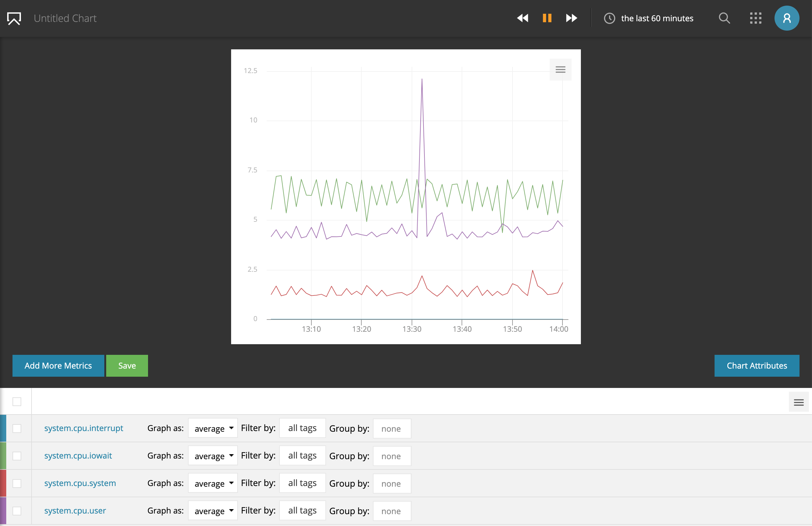
Task: Click Group by field for system.cpu.interrupt
Action: [392, 429]
